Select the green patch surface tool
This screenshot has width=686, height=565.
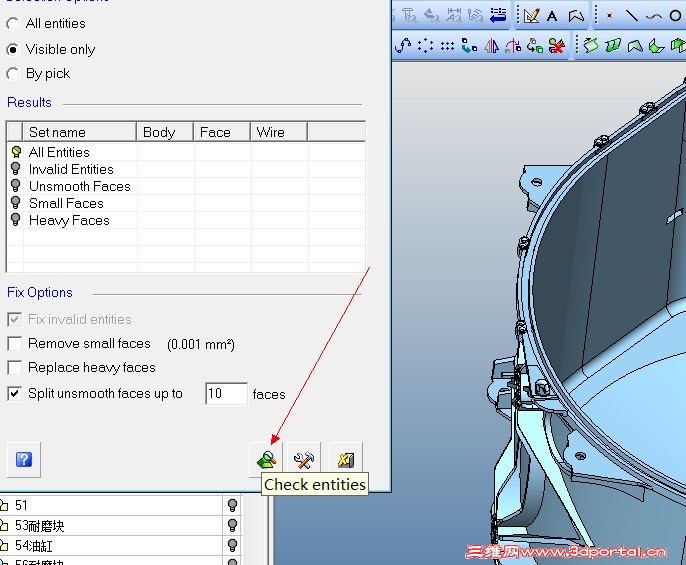635,46
